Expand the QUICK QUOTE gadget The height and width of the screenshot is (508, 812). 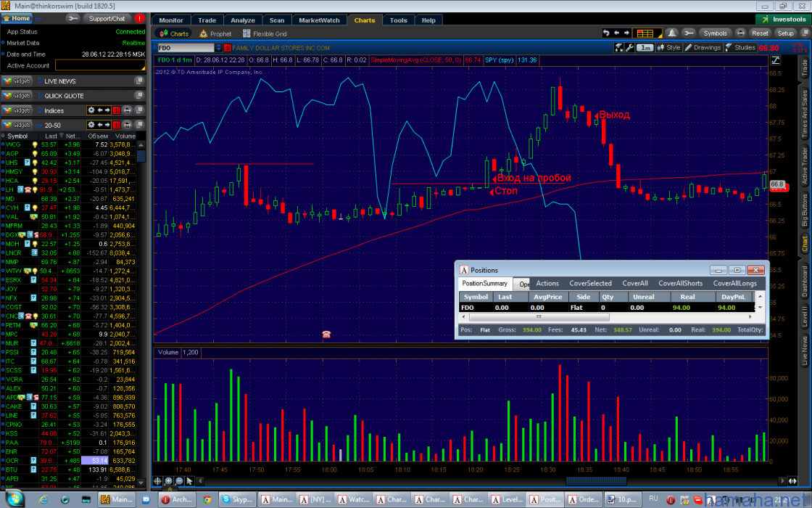coord(39,95)
